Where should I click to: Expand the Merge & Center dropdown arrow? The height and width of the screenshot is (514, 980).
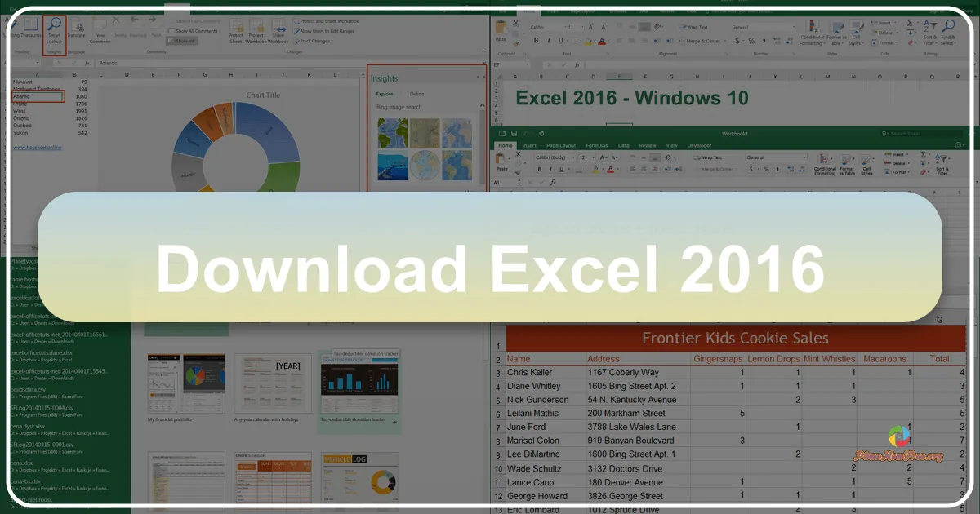(726, 41)
